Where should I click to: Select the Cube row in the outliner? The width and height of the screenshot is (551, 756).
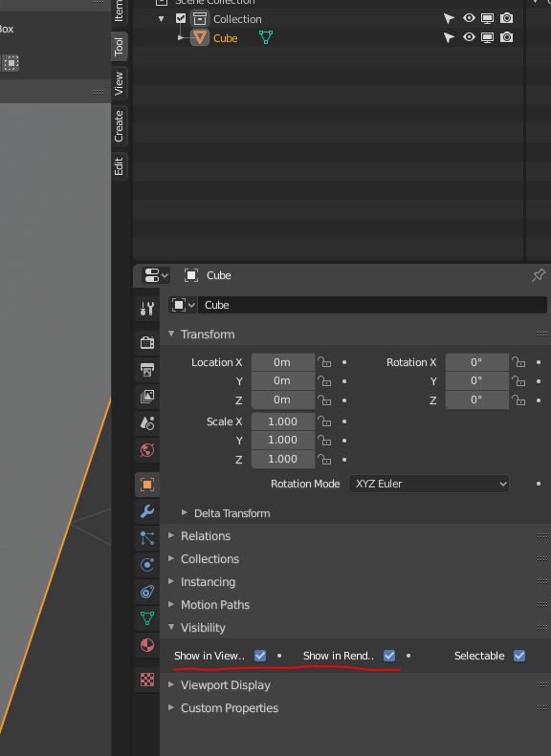pos(327,37)
